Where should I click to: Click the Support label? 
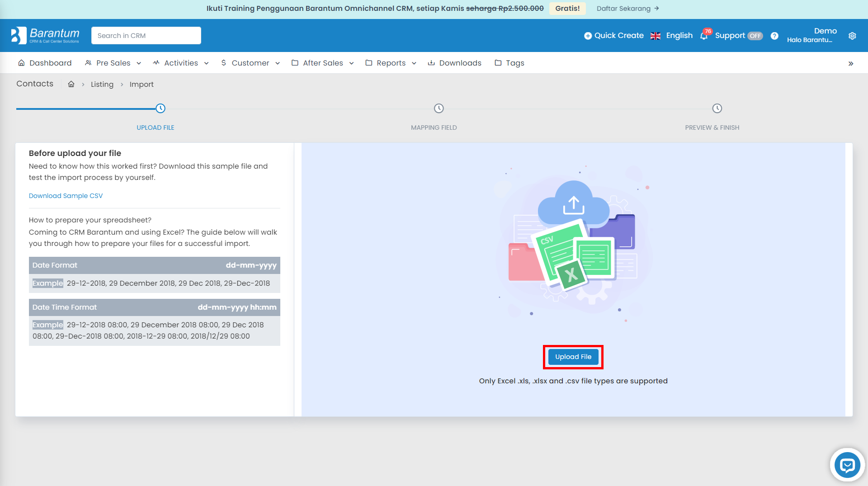pos(730,36)
